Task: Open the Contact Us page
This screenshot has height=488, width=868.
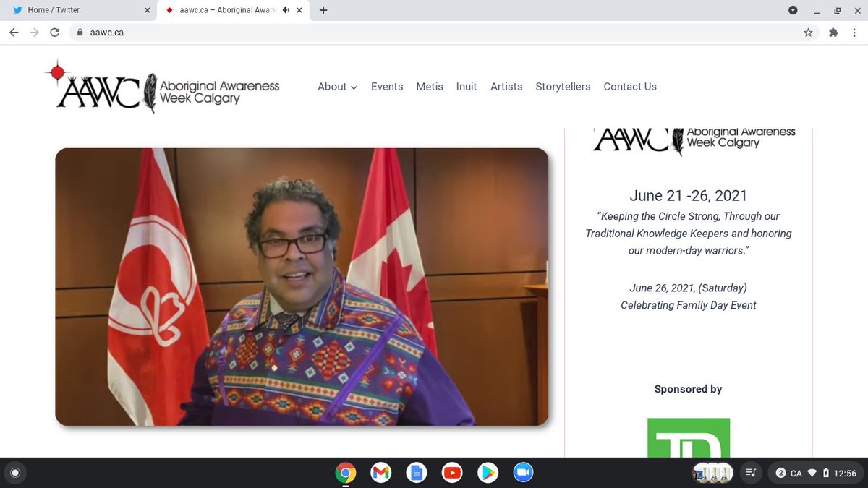Action: pyautogui.click(x=630, y=87)
